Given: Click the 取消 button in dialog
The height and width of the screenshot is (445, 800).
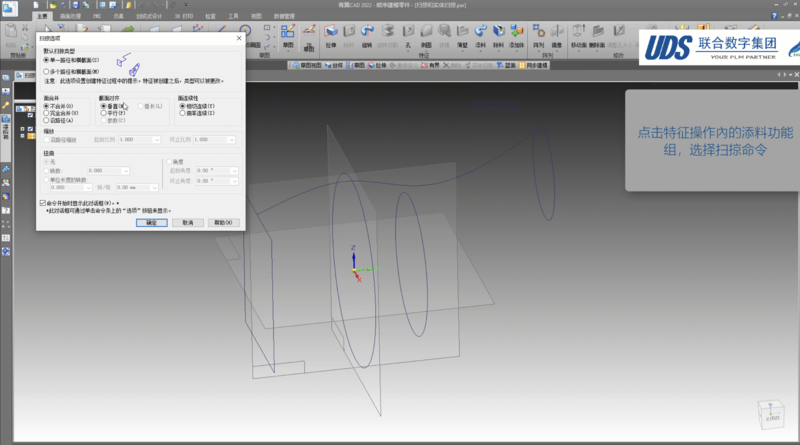Looking at the screenshot, I should (x=186, y=222).
